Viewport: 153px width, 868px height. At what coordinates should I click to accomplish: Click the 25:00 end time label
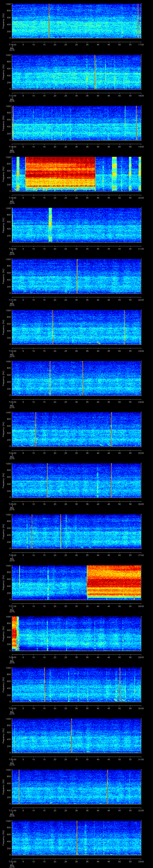click(x=141, y=453)
